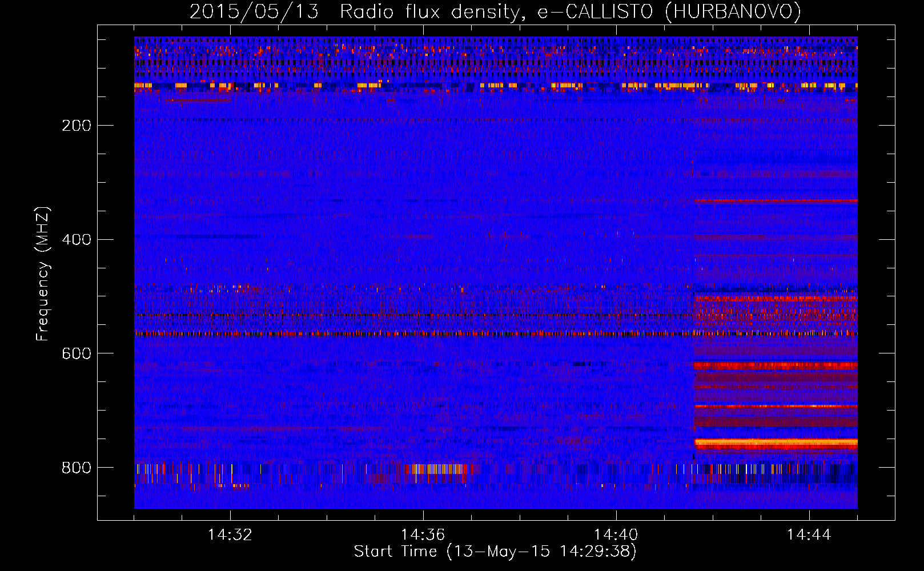Click the 14:44 time tick label
The height and width of the screenshot is (571, 924).
809,535
